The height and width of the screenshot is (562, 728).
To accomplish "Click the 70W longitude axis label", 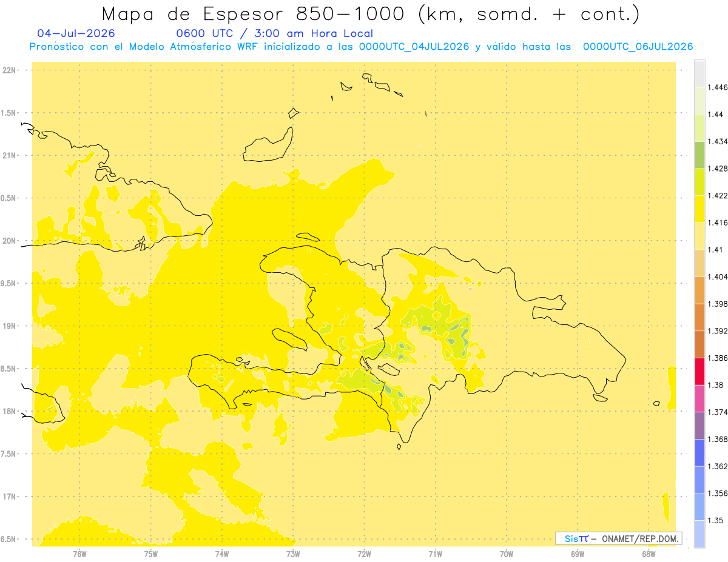I will point(507,554).
